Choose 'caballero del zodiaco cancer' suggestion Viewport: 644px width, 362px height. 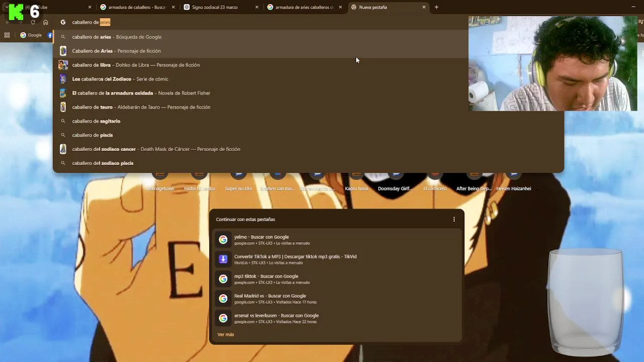point(308,149)
